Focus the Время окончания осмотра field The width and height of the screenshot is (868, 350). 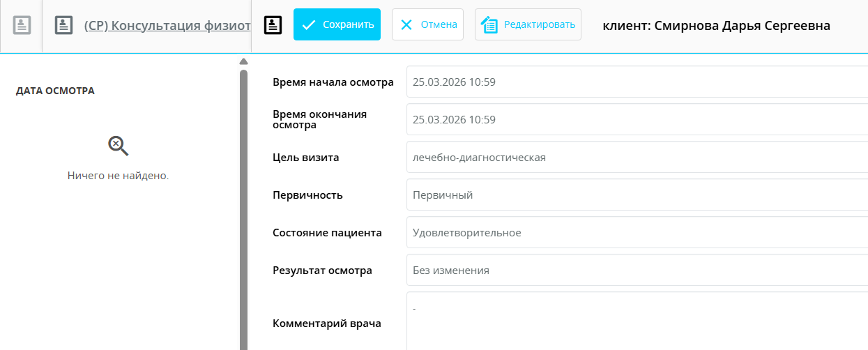point(636,120)
